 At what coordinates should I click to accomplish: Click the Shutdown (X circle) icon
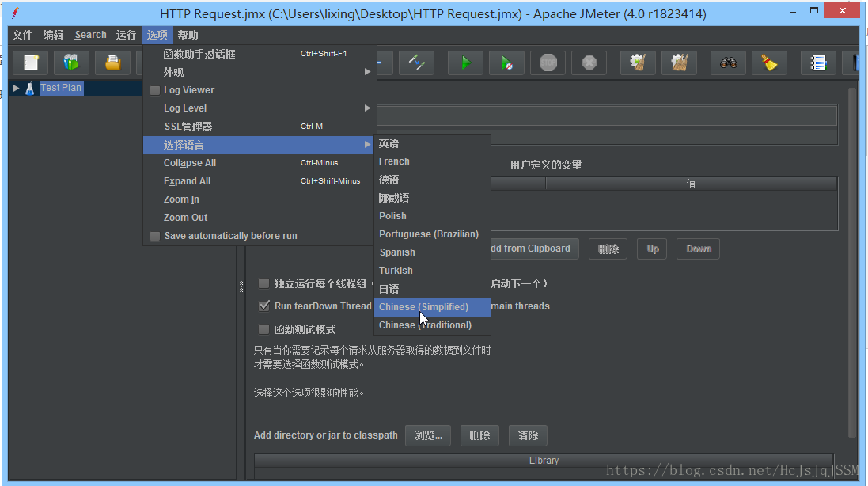coord(589,63)
